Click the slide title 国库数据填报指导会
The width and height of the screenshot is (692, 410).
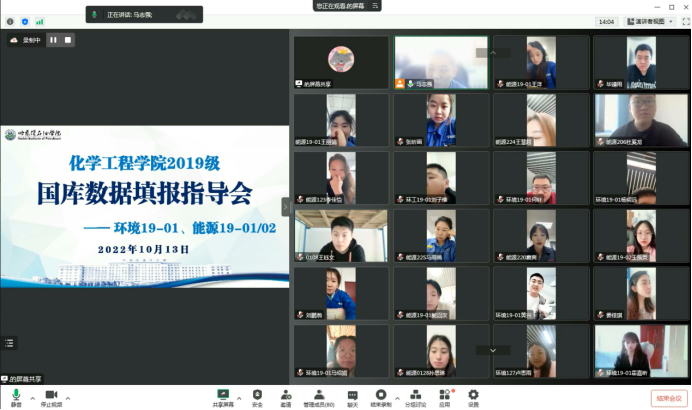144,193
